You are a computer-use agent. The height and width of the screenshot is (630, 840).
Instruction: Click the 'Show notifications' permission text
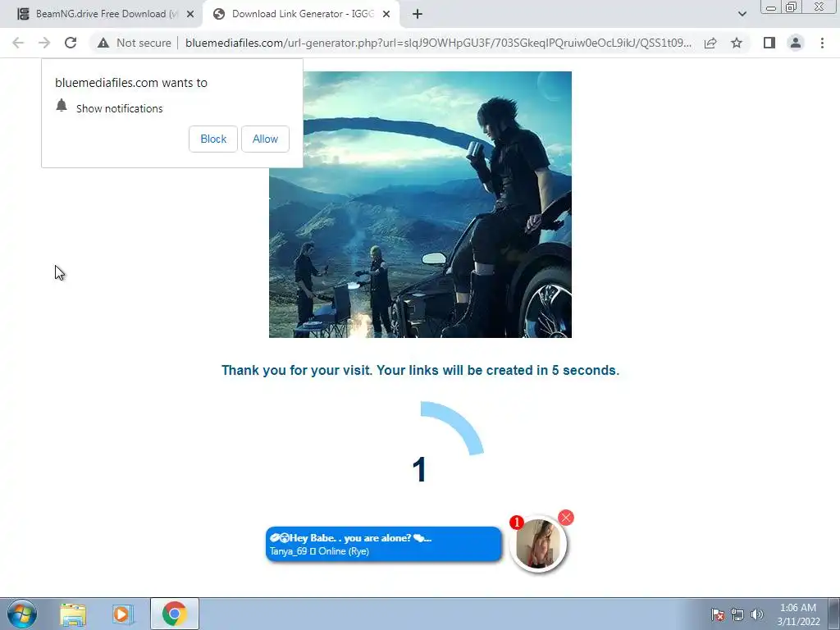120,109
